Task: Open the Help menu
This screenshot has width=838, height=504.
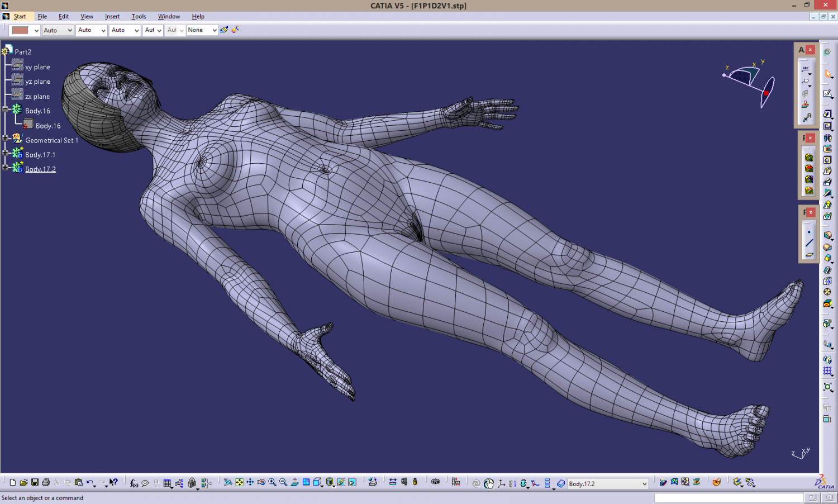Action: point(198,16)
